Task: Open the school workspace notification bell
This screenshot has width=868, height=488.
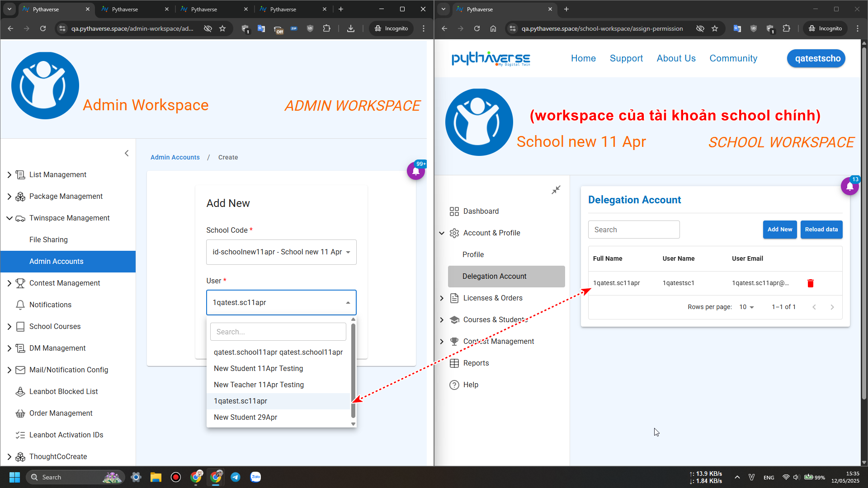Action: (x=849, y=186)
